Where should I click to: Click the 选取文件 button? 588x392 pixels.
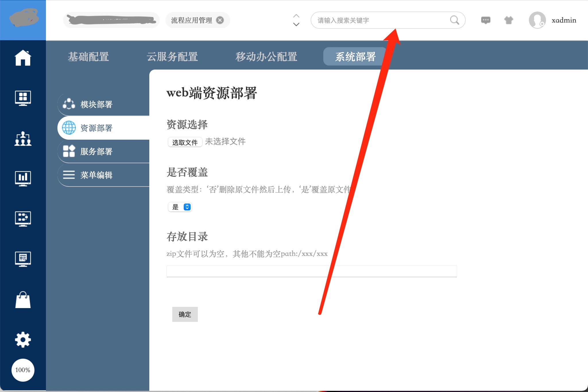(185, 142)
